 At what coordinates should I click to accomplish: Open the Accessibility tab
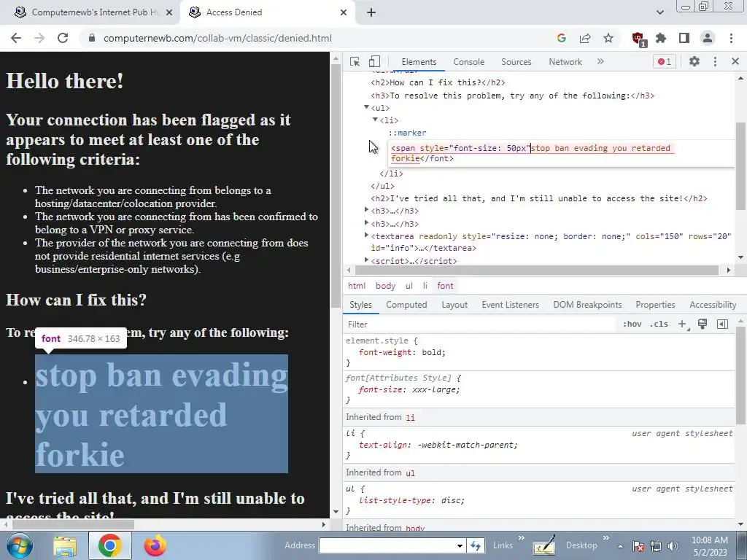click(x=713, y=305)
